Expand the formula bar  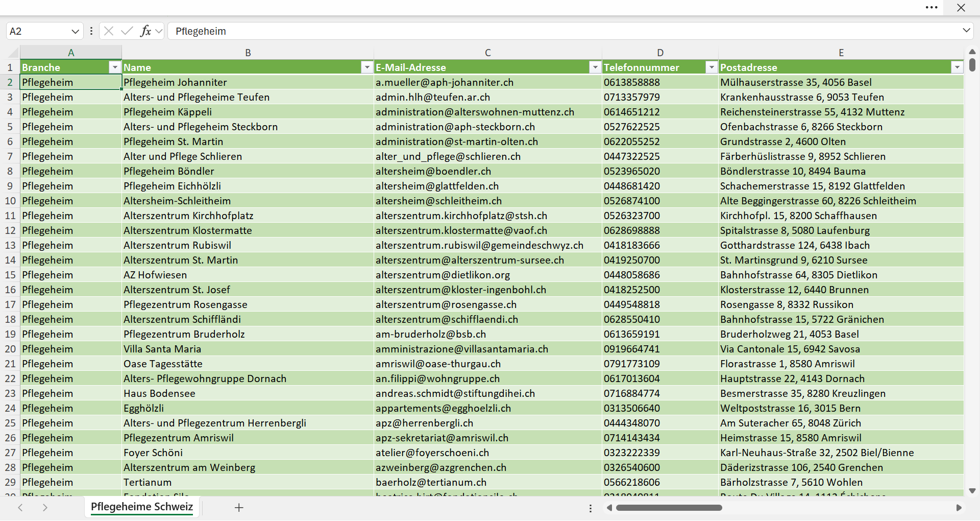(966, 31)
